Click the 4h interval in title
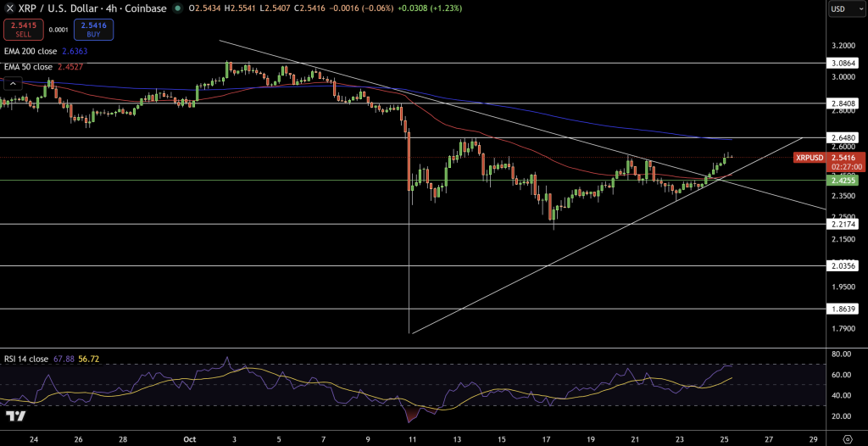The height and width of the screenshot is (446, 868). [x=111, y=8]
